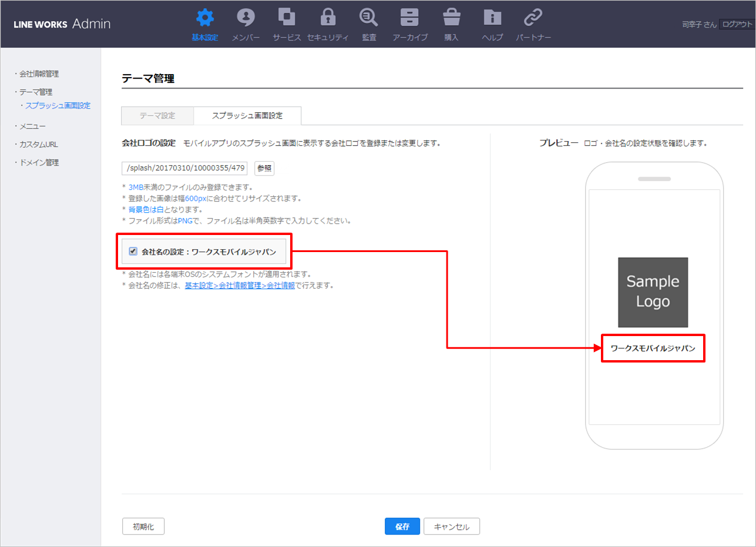Open the パートナー link icon
This screenshot has height=547, width=756.
pos(533,18)
